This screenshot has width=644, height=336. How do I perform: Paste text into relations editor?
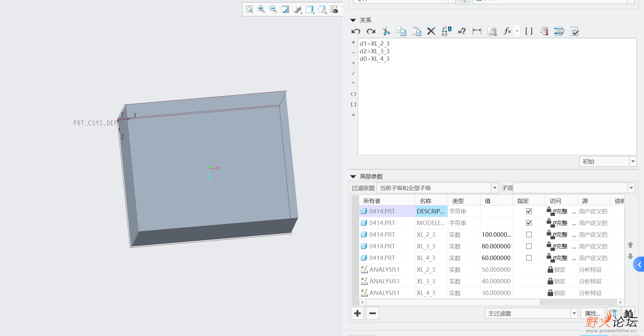coord(416,31)
